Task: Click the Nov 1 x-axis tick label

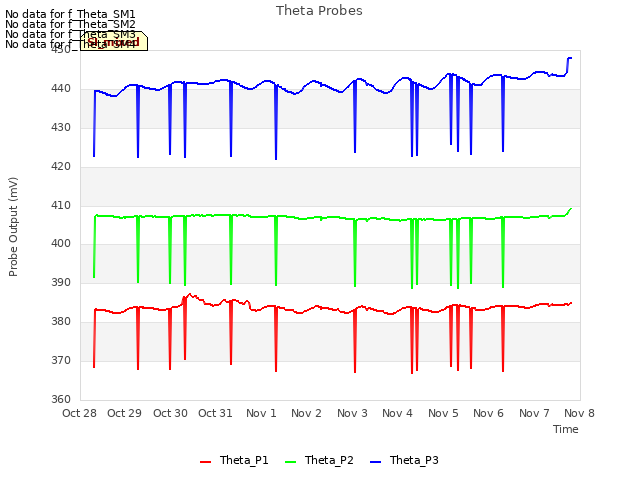Action: pos(261,413)
